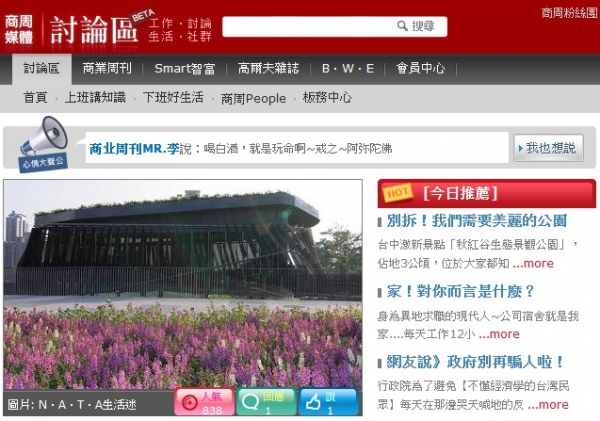600x421 pixels.
Task: Open the B·W·E tab
Action: [x=347, y=69]
